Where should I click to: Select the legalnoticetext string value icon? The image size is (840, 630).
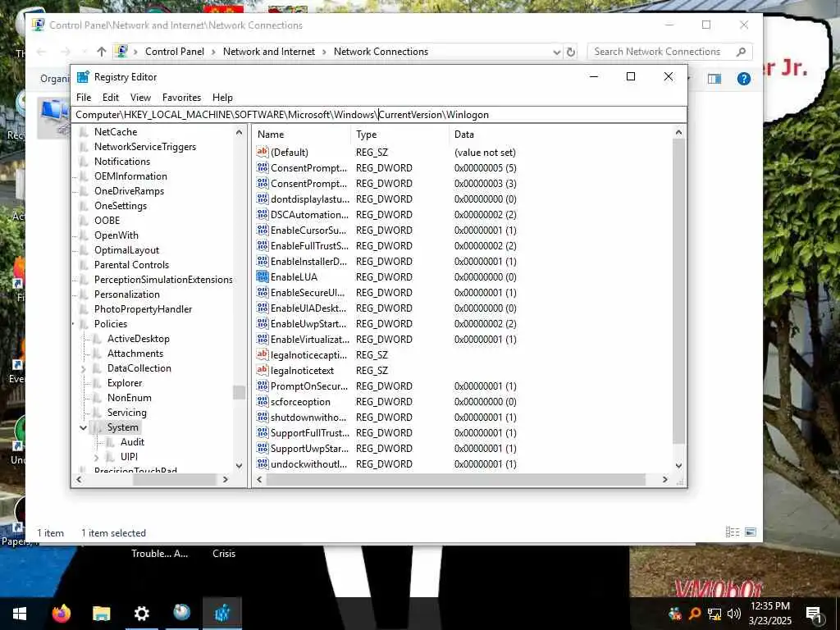coord(262,370)
